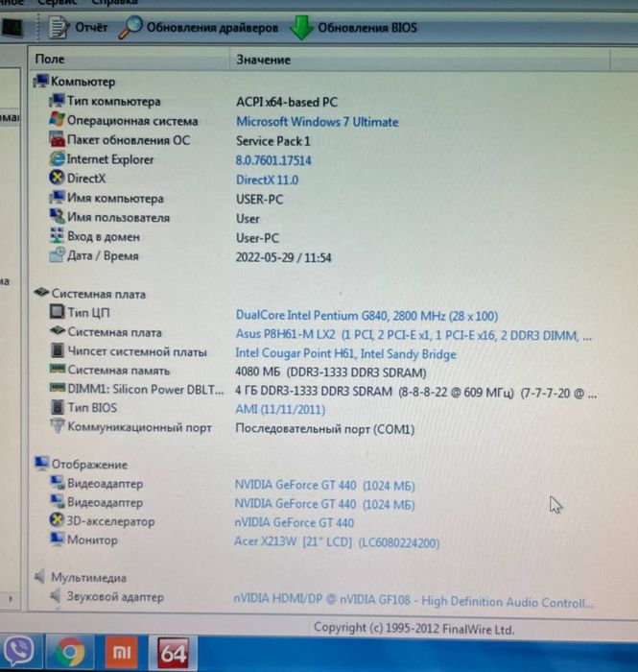638x672 pixels.
Task: Click the Тип ЦП processor icon
Action: point(57,312)
